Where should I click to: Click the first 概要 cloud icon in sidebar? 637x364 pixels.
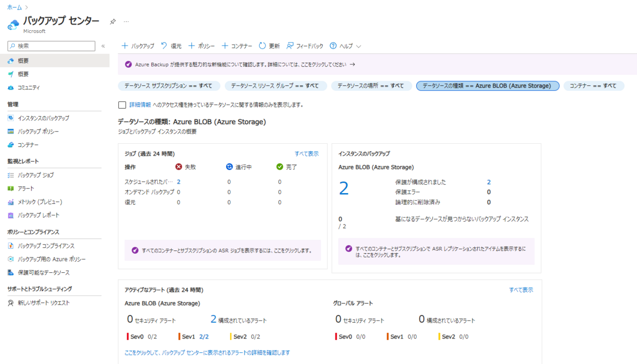pyautogui.click(x=11, y=60)
